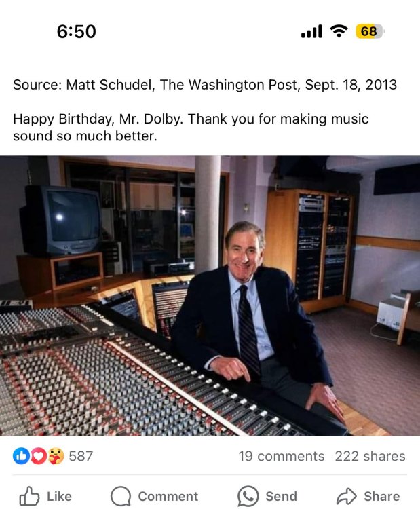Tap the Happy Birthday Mr. Dolby caption
This screenshot has width=420, height=509.
(x=191, y=127)
